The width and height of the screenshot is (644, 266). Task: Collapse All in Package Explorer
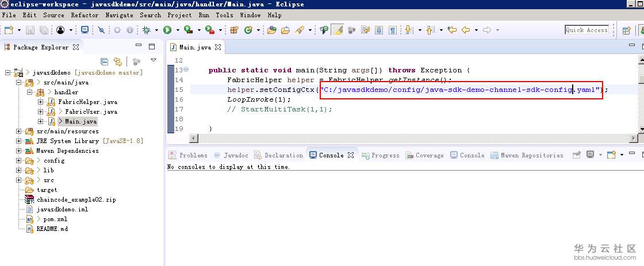click(x=104, y=61)
